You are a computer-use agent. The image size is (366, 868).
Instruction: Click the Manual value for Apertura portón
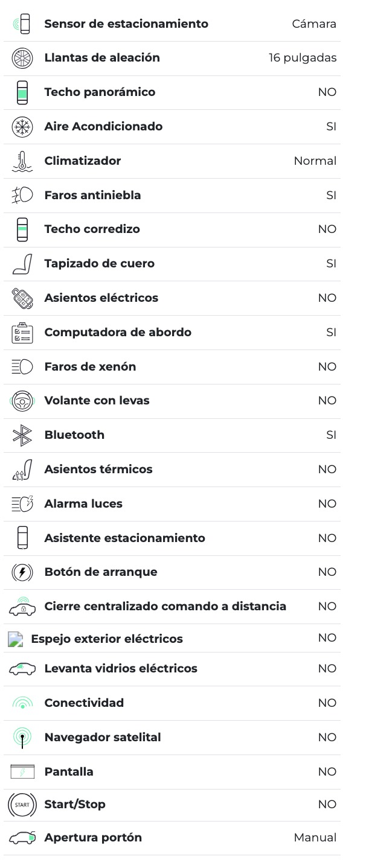pyautogui.click(x=315, y=838)
